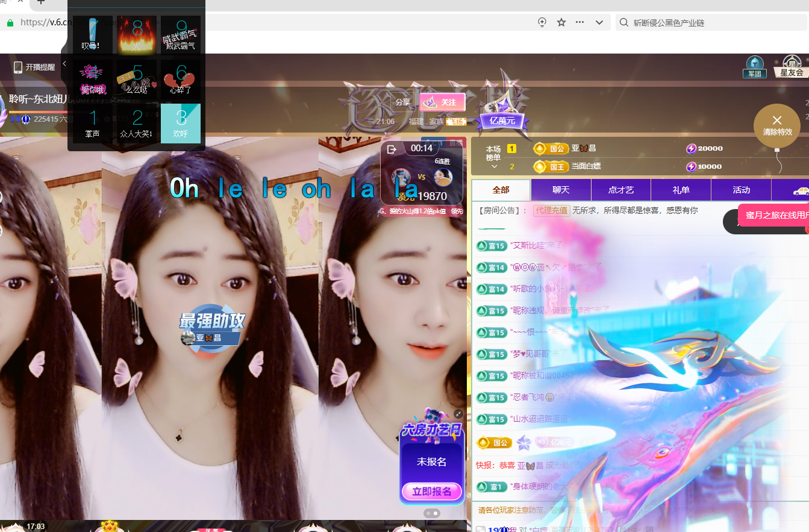Click the 心碎了 broken heart effect
809x532 pixels.
[181, 79]
